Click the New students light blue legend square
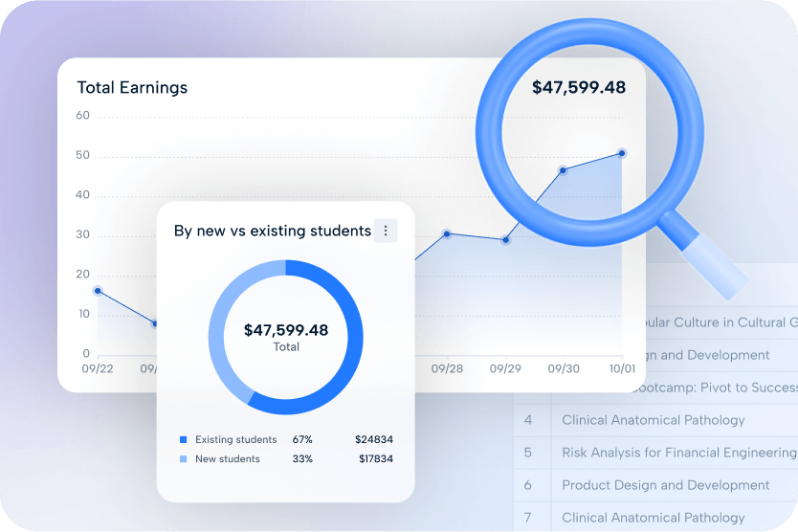Viewport: 798px width, 532px height. pyautogui.click(x=184, y=459)
